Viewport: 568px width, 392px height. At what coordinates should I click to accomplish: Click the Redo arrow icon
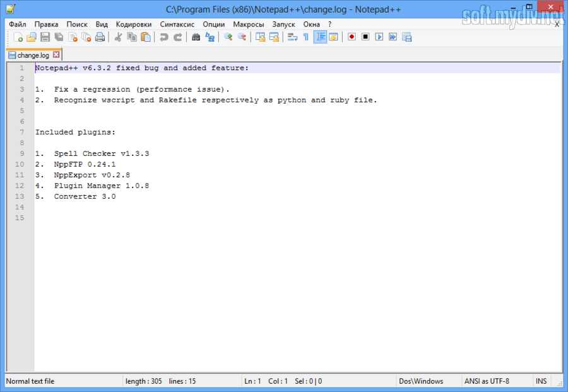(177, 37)
